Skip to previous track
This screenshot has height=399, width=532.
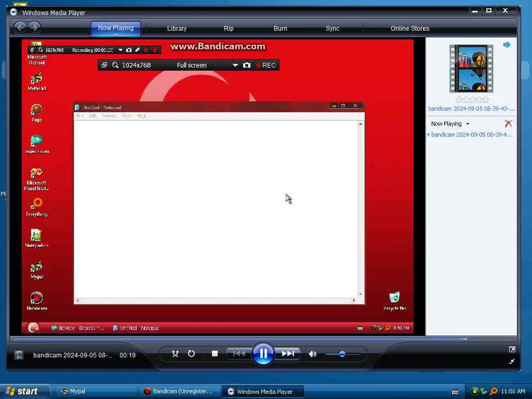[x=239, y=353]
